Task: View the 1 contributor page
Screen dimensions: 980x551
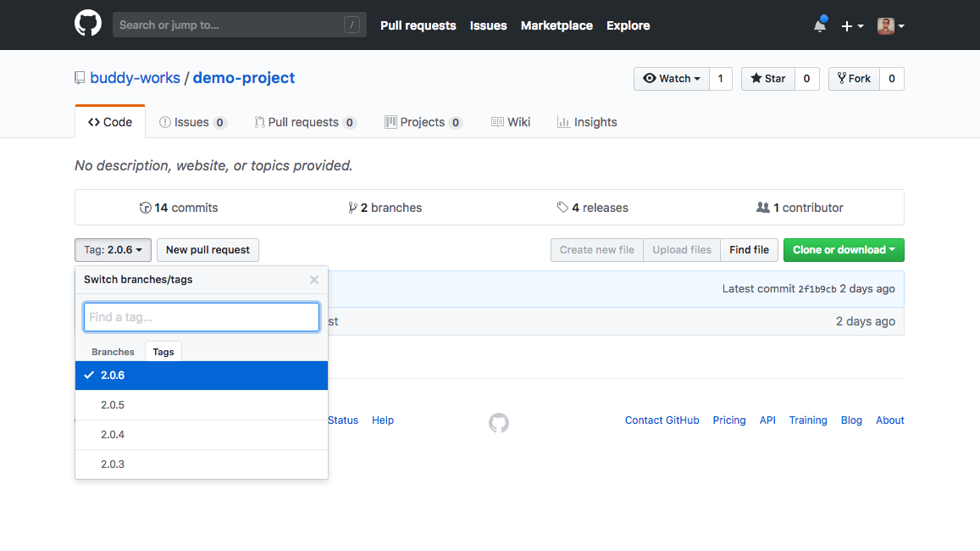Action: coord(800,208)
